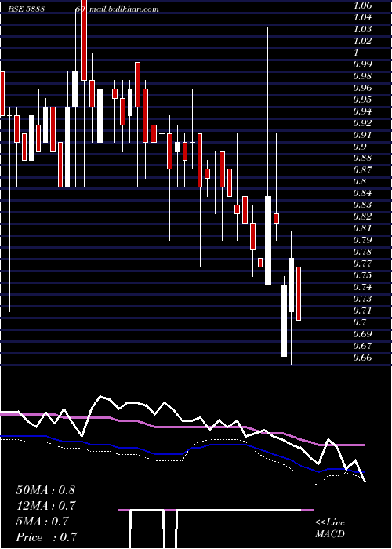The image size is (392, 549).
Task: Click the 0.66 price axis label
Action: 362,357
